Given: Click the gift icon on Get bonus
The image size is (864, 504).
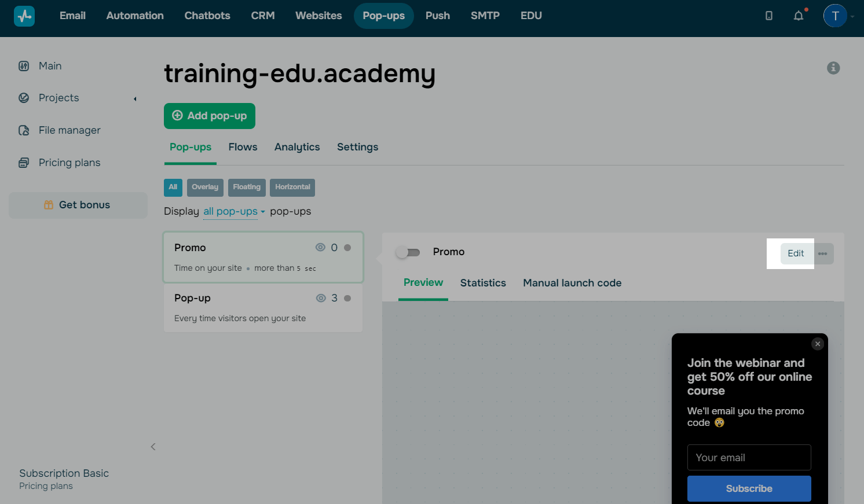Looking at the screenshot, I should 49,205.
